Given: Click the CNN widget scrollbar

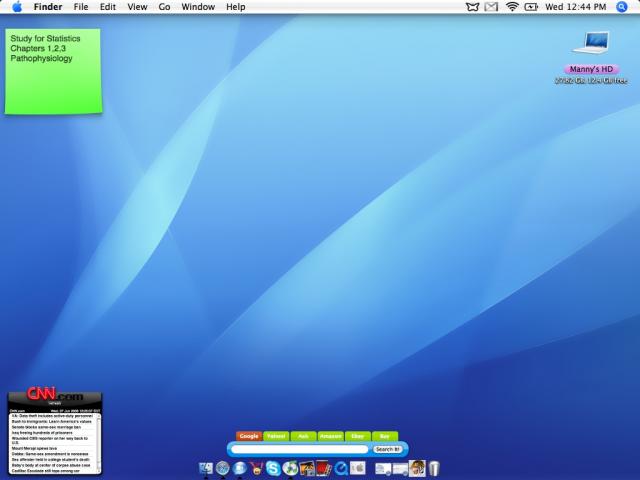Looking at the screenshot, I should pos(98,444).
